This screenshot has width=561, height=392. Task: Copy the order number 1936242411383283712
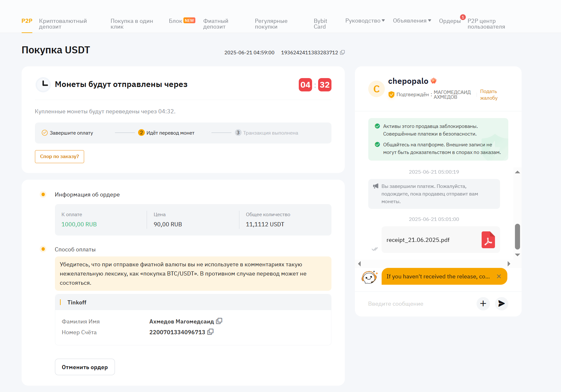[x=342, y=52]
